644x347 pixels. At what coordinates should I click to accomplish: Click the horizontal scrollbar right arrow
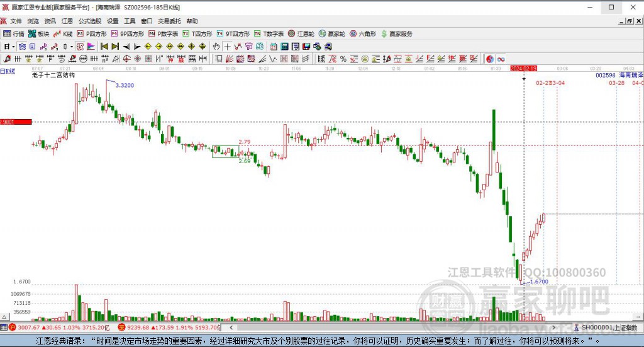(554, 327)
